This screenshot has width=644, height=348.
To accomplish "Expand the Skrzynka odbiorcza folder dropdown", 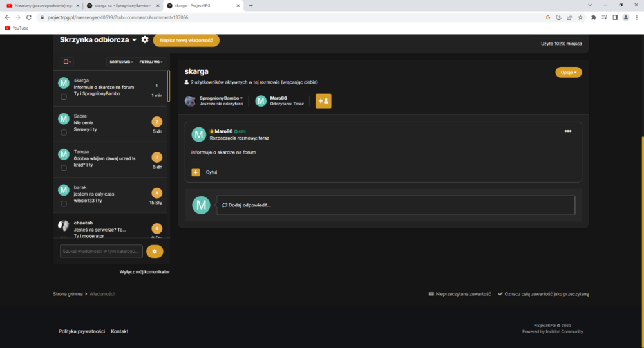I will (x=134, y=40).
